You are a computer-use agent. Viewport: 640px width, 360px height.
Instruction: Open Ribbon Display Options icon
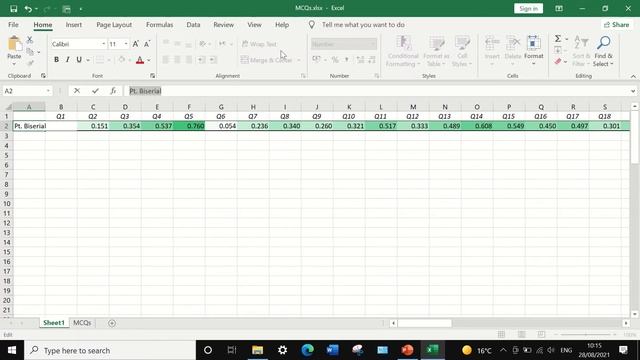[559, 9]
